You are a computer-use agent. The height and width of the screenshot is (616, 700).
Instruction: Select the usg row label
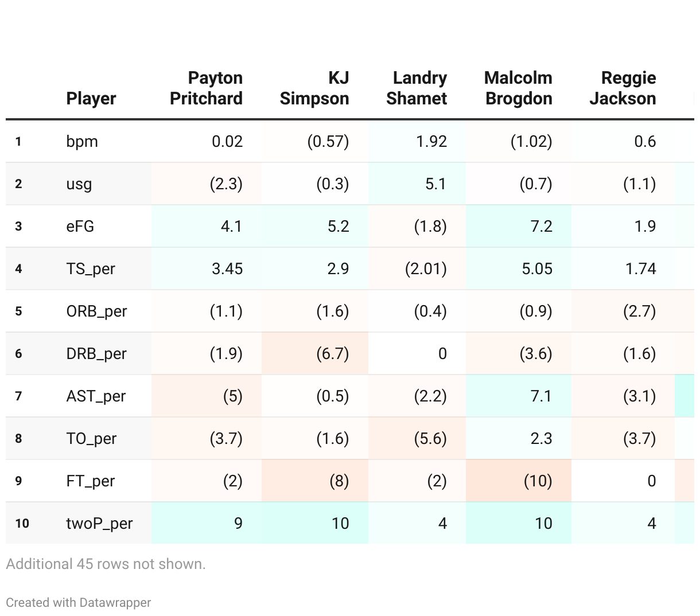[79, 184]
